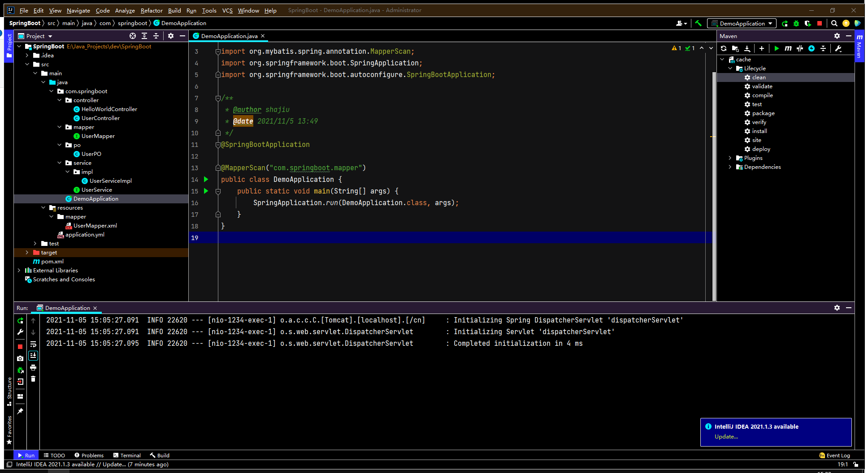The image size is (868, 473).
Task: Open Maven settings wrench
Action: [838, 48]
